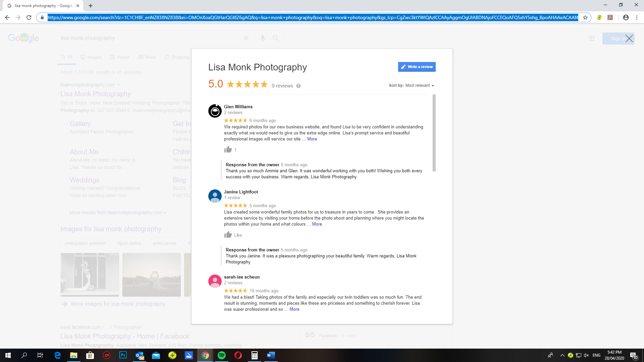Click the help icon next to 9 reviews

299,86
